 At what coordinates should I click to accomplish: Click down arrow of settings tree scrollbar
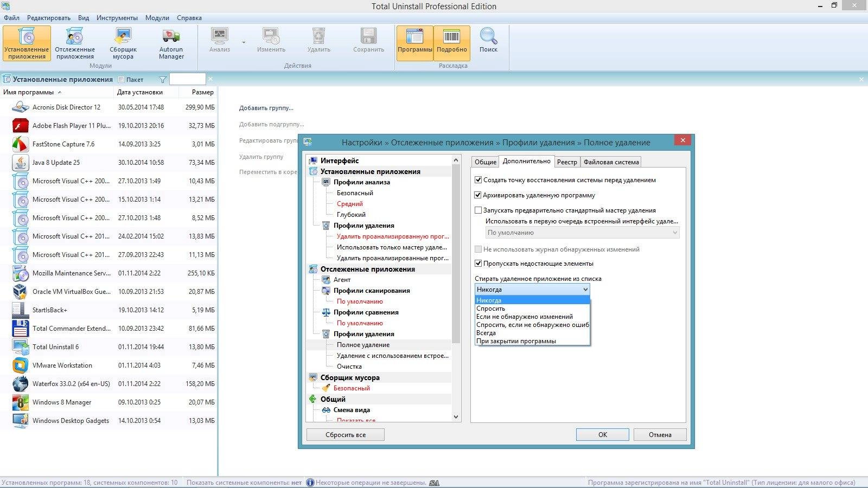click(456, 417)
